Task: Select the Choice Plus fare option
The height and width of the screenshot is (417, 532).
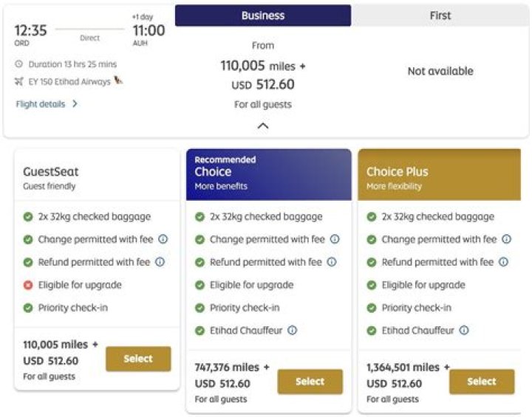Action: (x=482, y=382)
